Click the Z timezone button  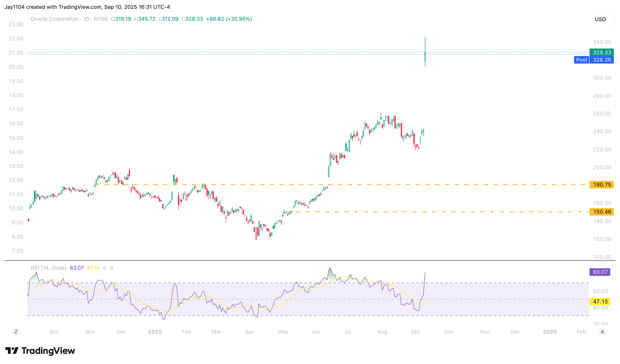16,332
